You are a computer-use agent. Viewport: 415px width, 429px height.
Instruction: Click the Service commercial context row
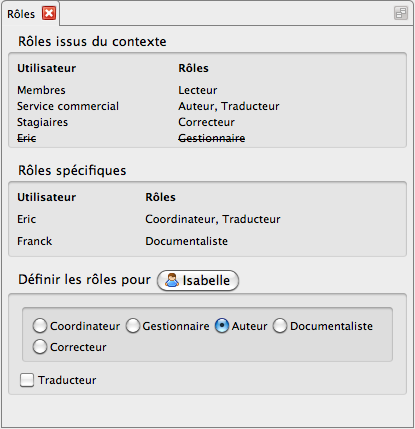click(x=207, y=106)
